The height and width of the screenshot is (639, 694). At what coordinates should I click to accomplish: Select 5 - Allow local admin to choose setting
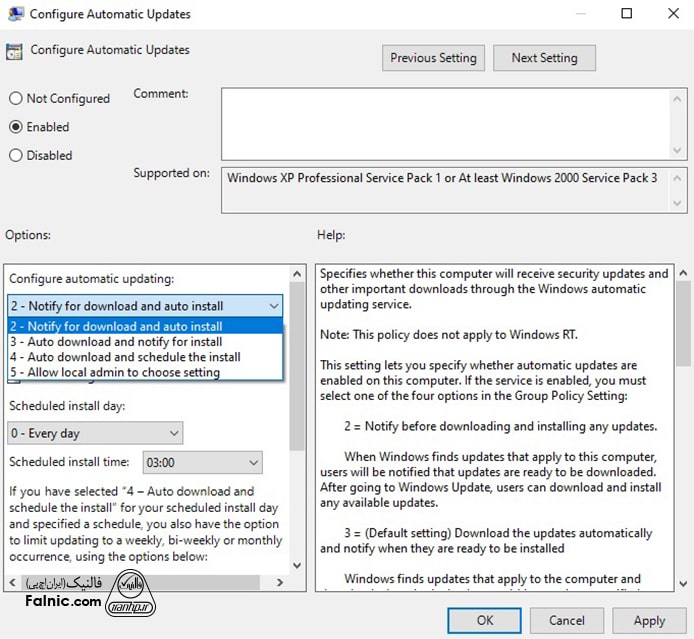point(145,372)
